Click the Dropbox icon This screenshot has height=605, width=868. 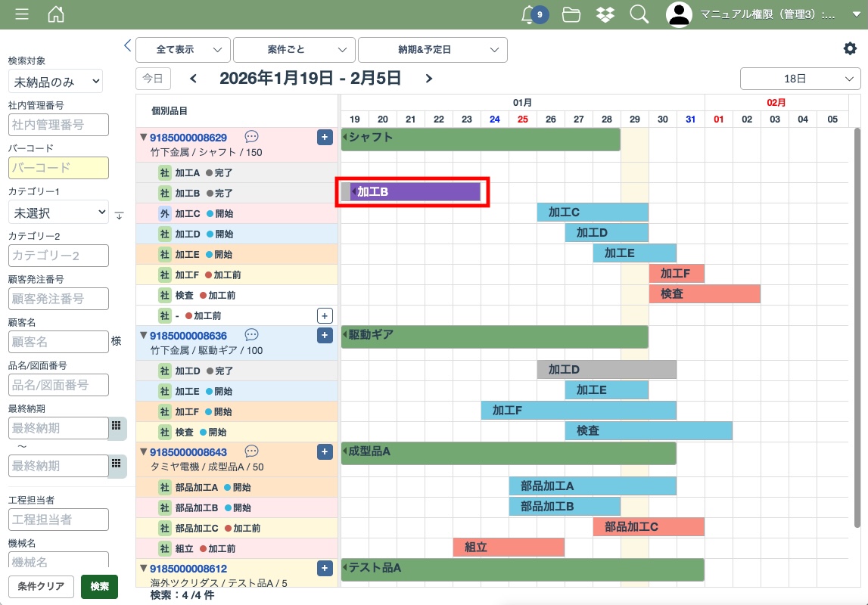point(605,14)
